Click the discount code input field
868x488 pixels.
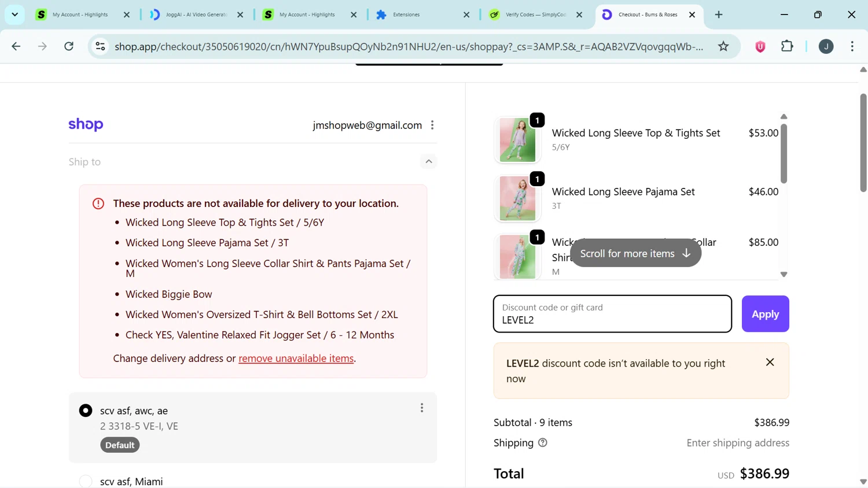[612, 314]
